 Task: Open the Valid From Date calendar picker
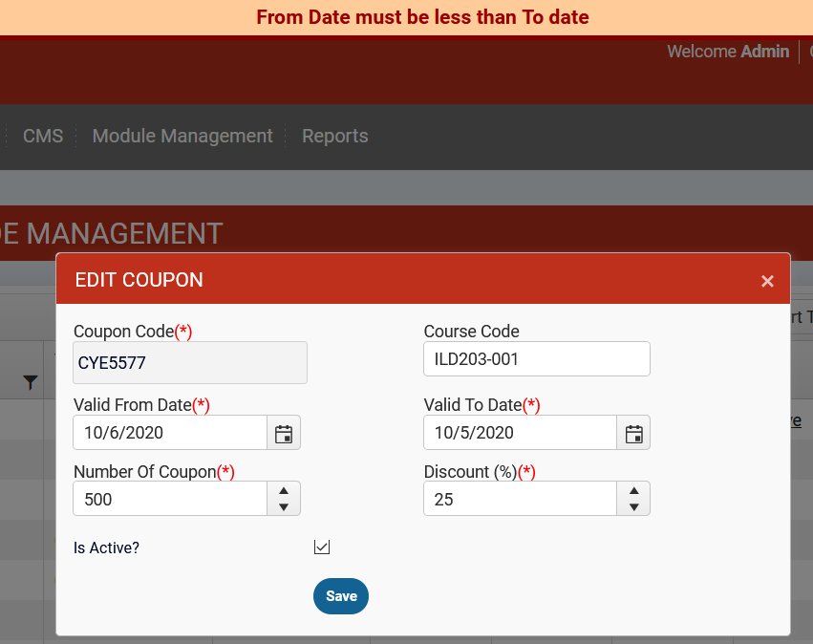tap(284, 434)
